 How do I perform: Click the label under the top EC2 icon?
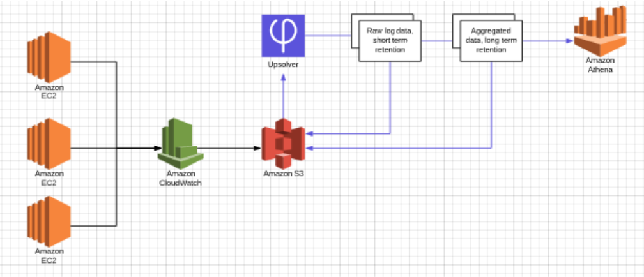49,91
